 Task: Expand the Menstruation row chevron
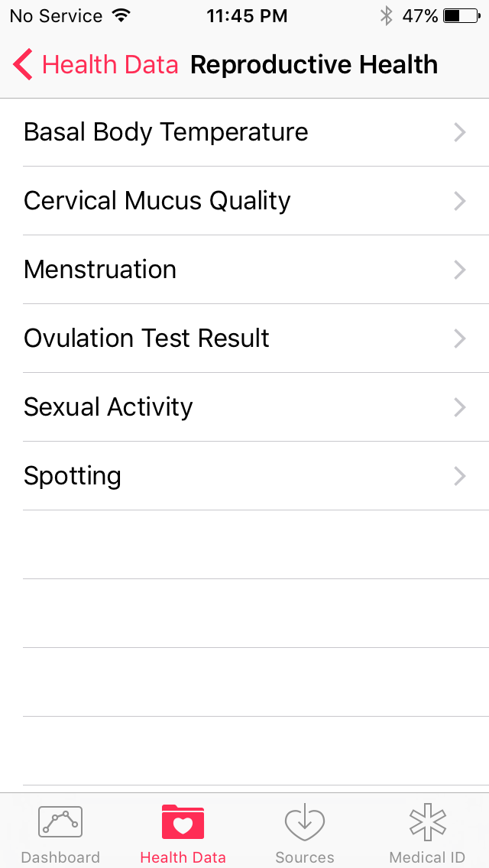coord(459,270)
